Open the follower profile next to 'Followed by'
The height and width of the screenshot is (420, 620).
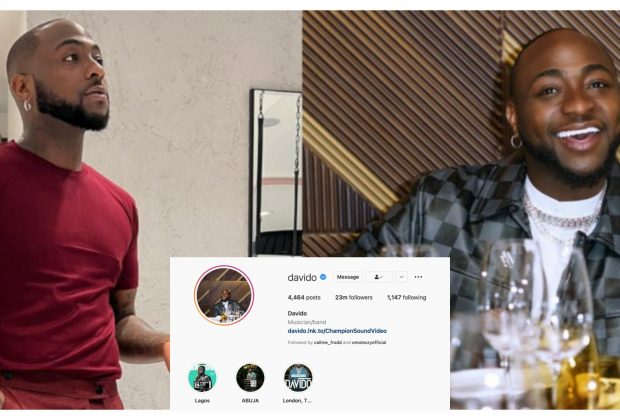click(327, 342)
